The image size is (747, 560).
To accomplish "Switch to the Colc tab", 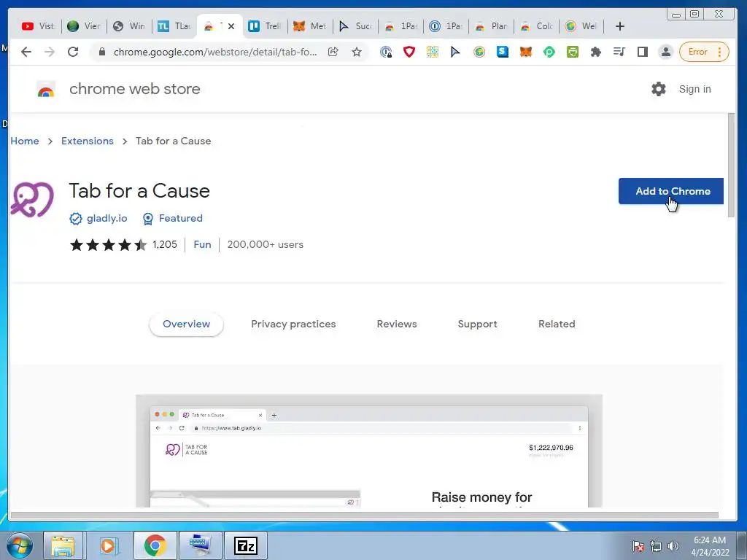I will [x=536, y=26].
